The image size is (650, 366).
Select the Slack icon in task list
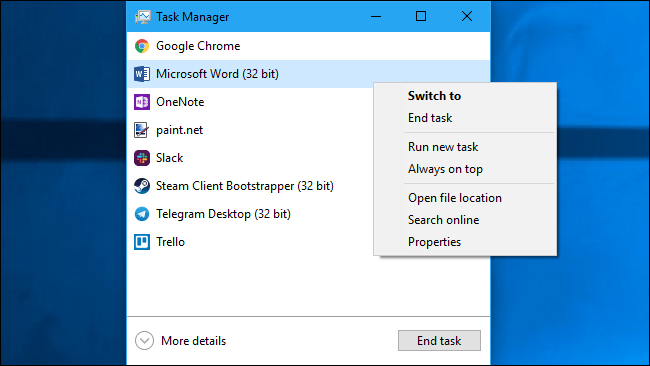[x=142, y=158]
